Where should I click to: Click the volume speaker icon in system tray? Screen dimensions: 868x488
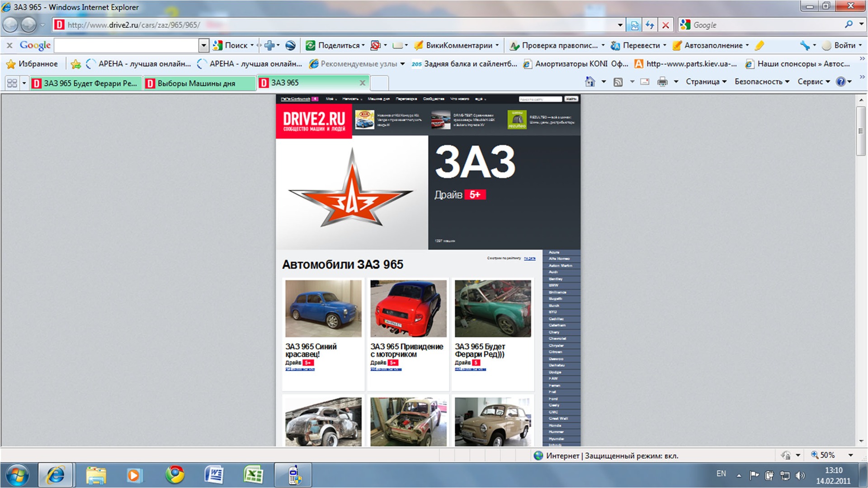[x=800, y=475]
